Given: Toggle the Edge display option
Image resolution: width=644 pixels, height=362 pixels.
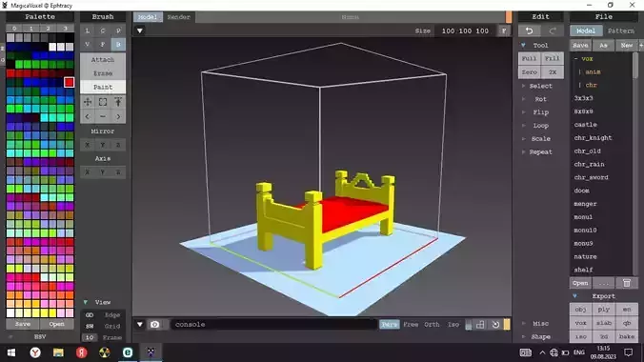Looking at the screenshot, I should 112,315.
